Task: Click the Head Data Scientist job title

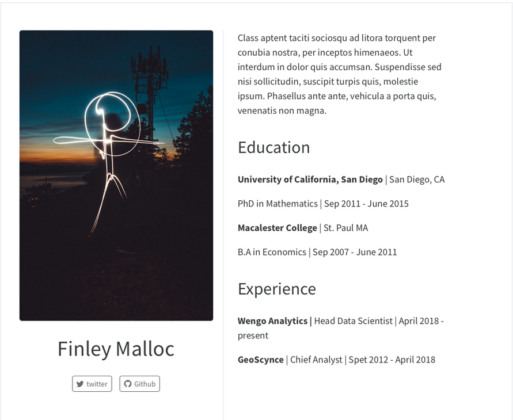Action: point(353,321)
